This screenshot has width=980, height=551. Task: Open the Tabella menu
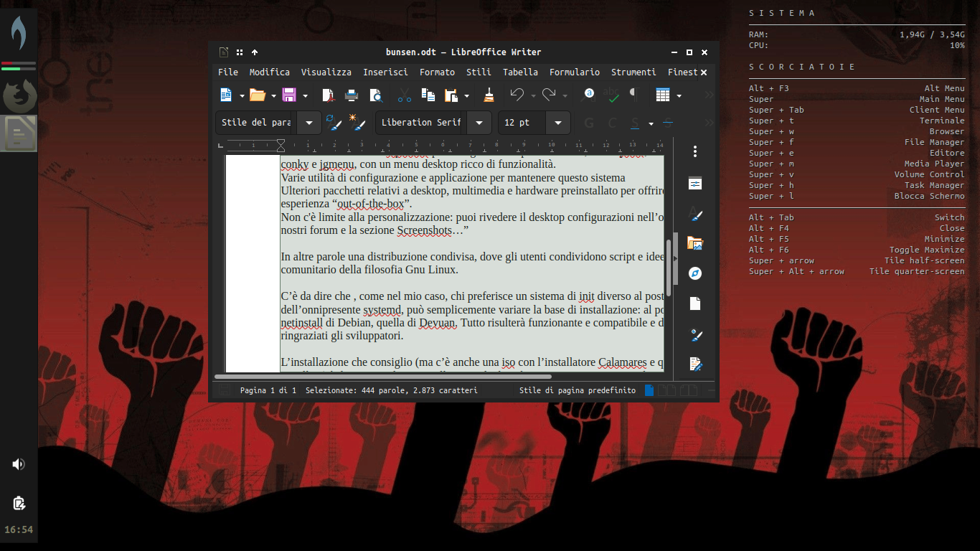click(x=520, y=72)
